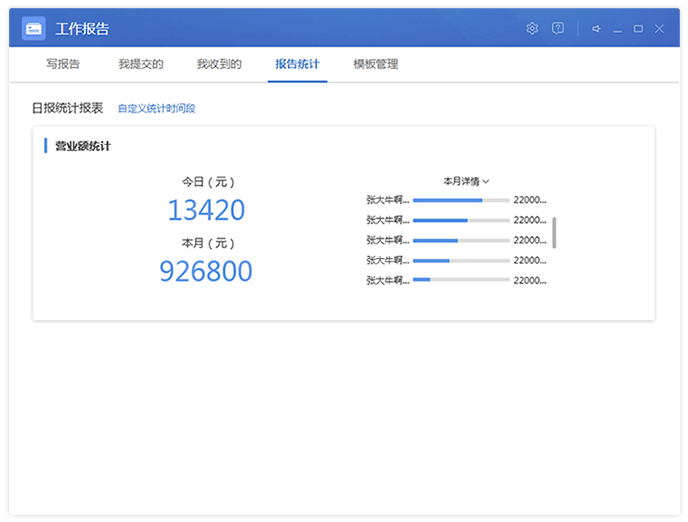This screenshot has width=688, height=522.
Task: Click the 自定义统计时间段 link
Action: coord(157,108)
